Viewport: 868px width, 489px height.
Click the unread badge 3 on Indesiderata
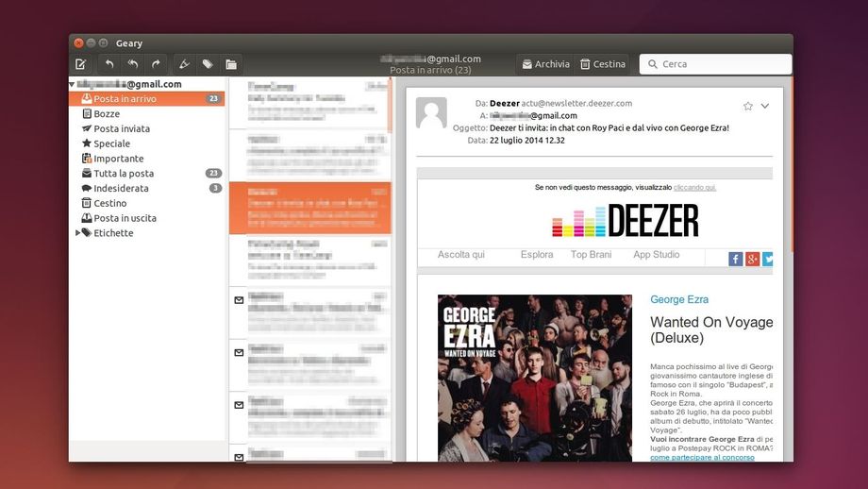(x=215, y=188)
